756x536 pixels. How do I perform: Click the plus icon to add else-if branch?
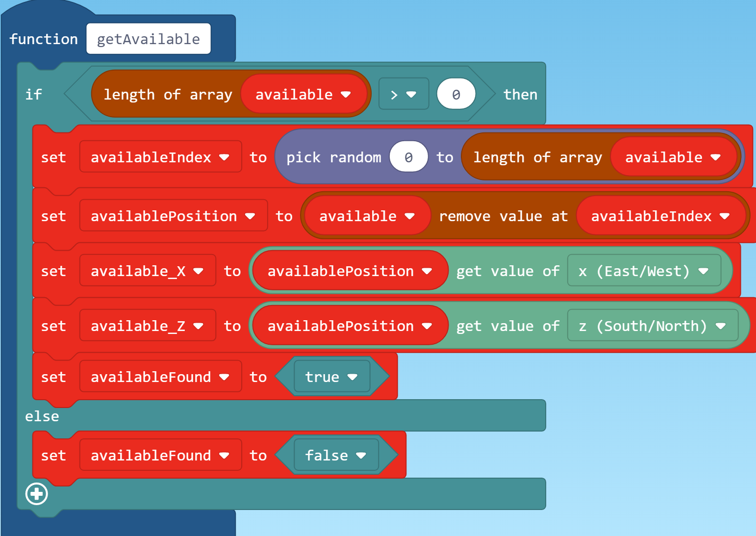37,494
